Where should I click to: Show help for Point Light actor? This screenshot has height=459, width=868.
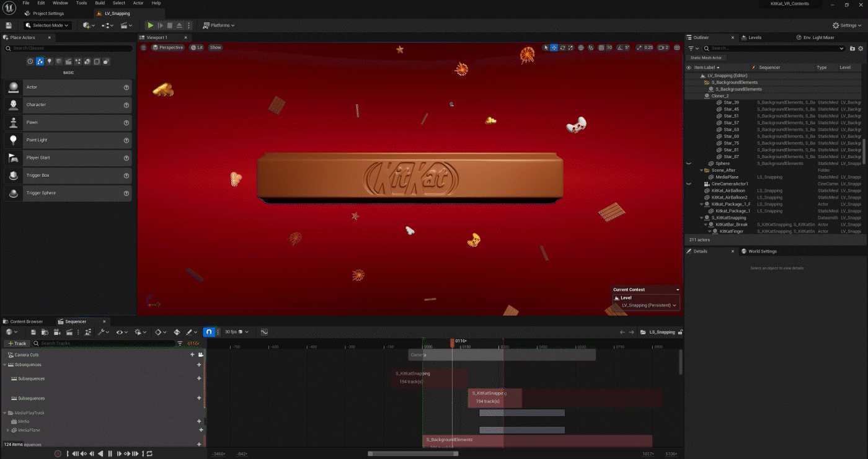click(x=126, y=140)
